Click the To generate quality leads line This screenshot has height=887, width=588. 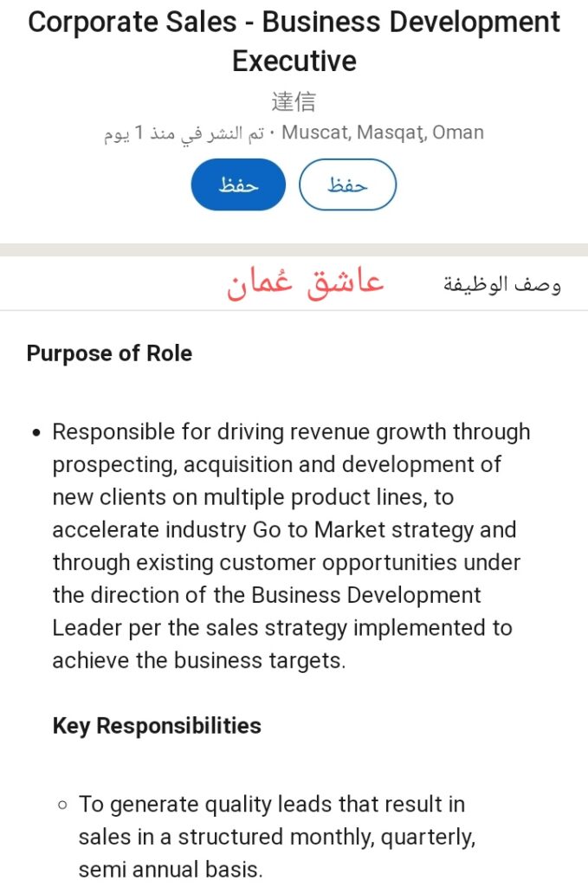point(272,805)
